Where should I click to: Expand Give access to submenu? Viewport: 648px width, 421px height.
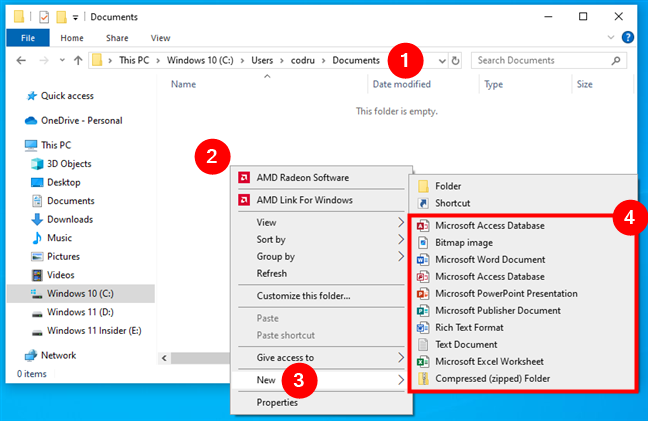tap(321, 358)
